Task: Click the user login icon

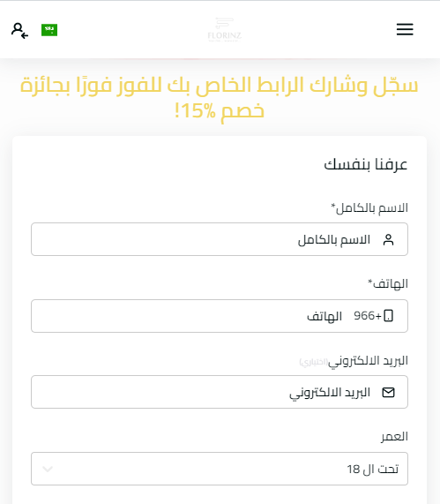Action: click(x=19, y=30)
